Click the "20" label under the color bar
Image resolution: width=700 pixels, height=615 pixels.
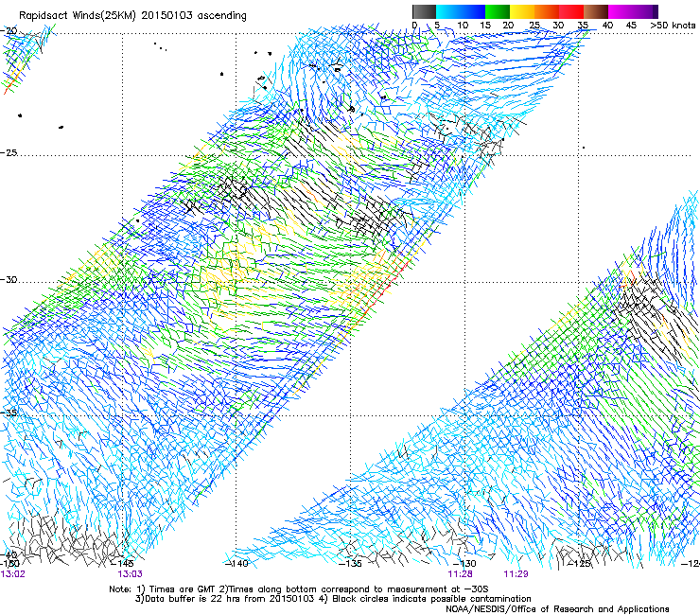(x=508, y=25)
